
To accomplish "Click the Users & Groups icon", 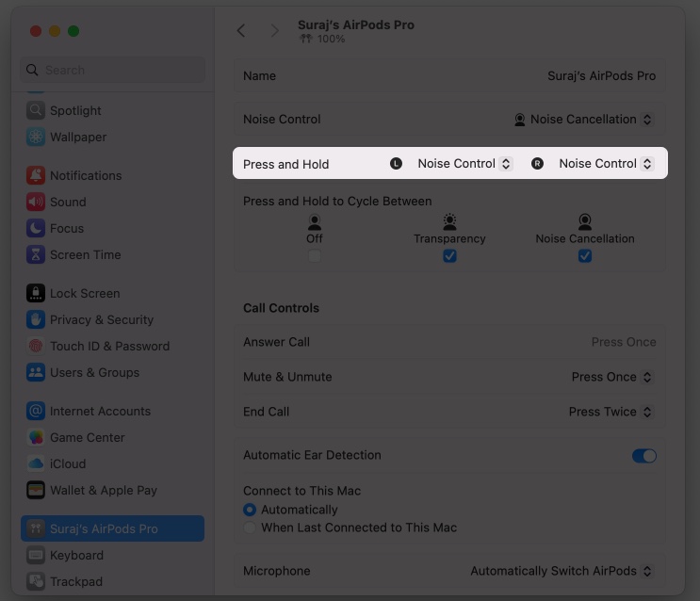I will point(35,372).
